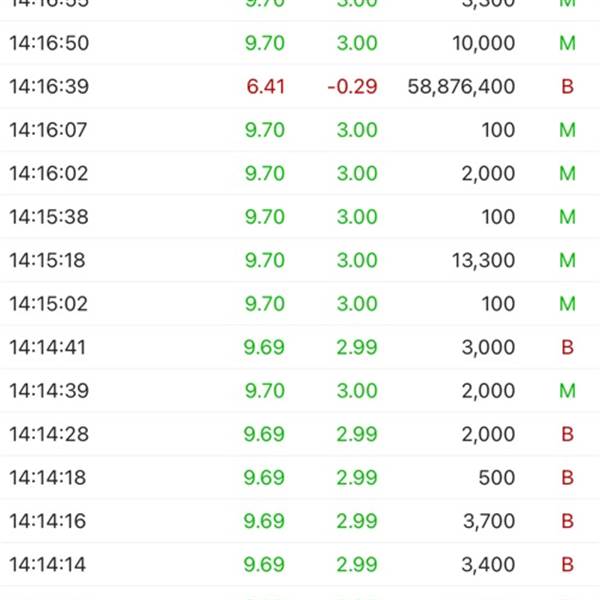The width and height of the screenshot is (600, 600).
Task: Click the B marker at 14:14:41
Action: point(567,347)
